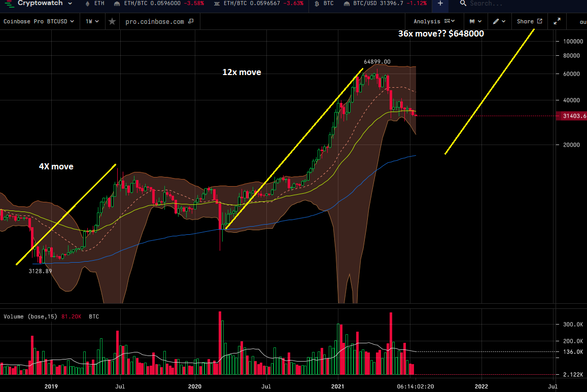
Task: Click the 64899.00 high price label
Action: click(x=377, y=62)
